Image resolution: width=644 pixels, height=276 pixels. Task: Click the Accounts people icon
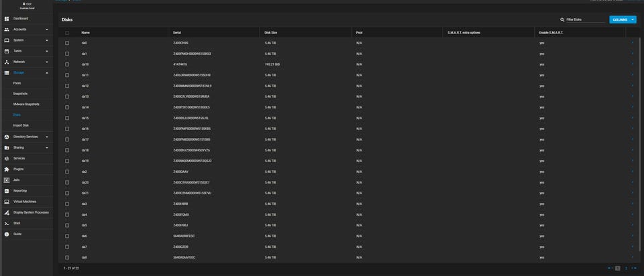coord(7,29)
